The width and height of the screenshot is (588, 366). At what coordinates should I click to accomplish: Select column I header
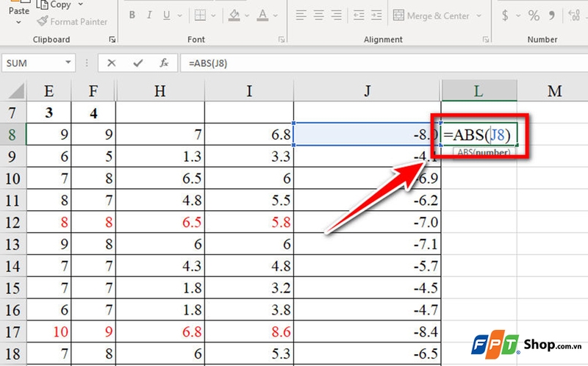249,90
